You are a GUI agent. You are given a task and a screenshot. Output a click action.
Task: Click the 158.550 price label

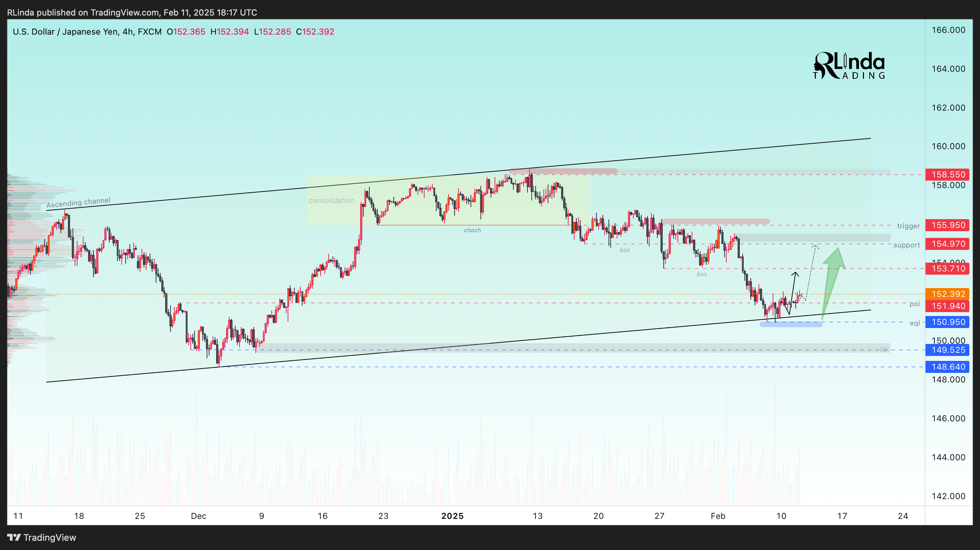click(x=947, y=175)
